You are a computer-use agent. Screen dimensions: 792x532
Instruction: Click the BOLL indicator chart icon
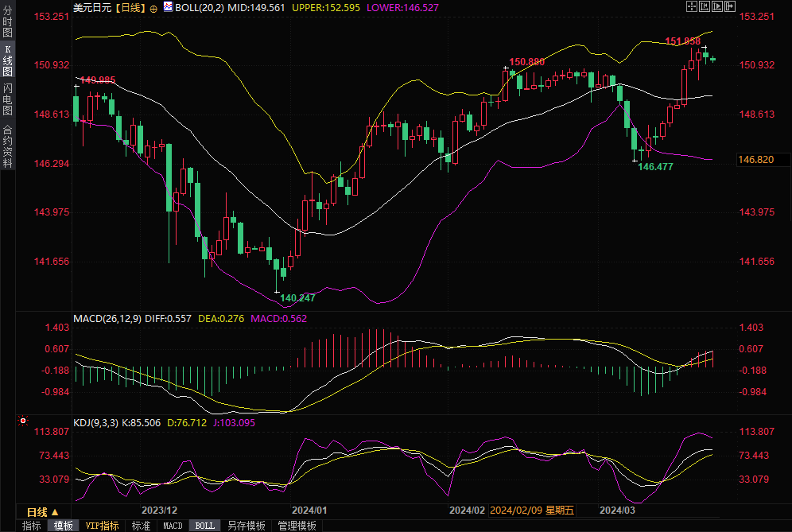point(167,7)
